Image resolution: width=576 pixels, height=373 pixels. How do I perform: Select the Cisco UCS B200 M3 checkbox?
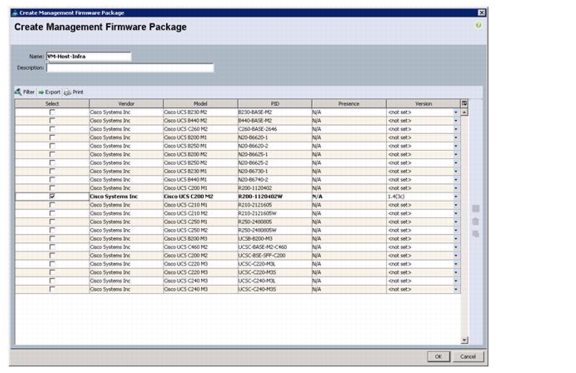tap(52, 238)
